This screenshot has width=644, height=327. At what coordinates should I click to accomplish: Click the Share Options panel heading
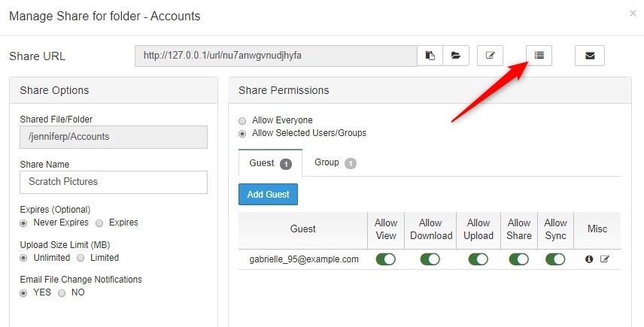54,90
